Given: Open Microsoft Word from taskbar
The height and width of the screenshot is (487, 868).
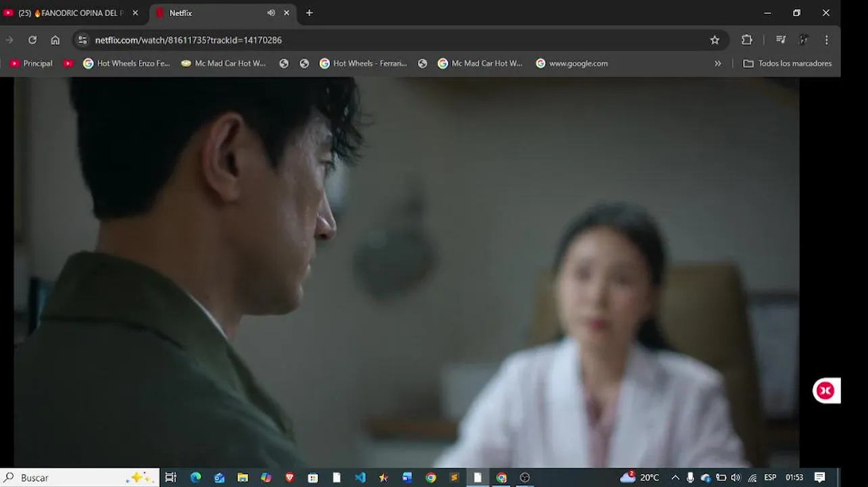Looking at the screenshot, I should pos(407,478).
